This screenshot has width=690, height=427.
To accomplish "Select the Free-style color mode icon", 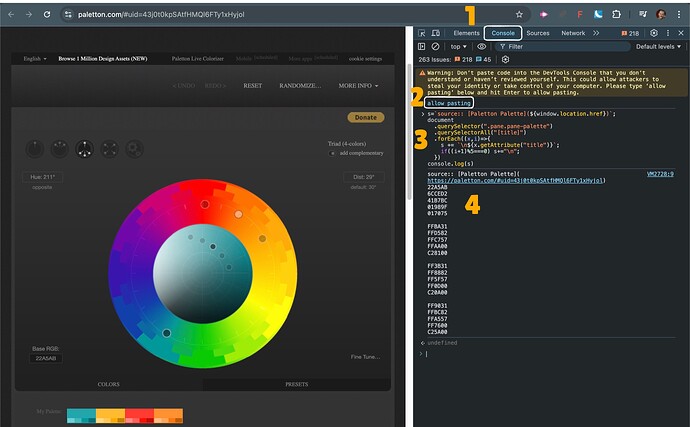I will (135, 149).
